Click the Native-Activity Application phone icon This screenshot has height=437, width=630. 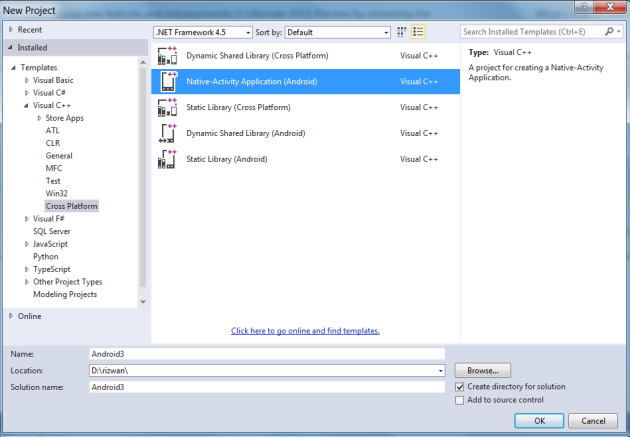(168, 81)
